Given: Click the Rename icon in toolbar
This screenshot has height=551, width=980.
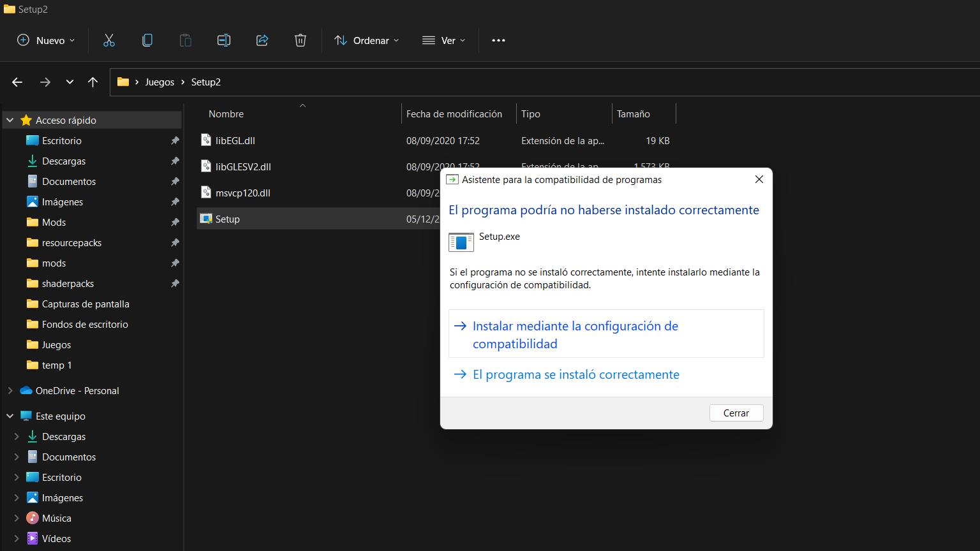Looking at the screenshot, I should [x=224, y=40].
